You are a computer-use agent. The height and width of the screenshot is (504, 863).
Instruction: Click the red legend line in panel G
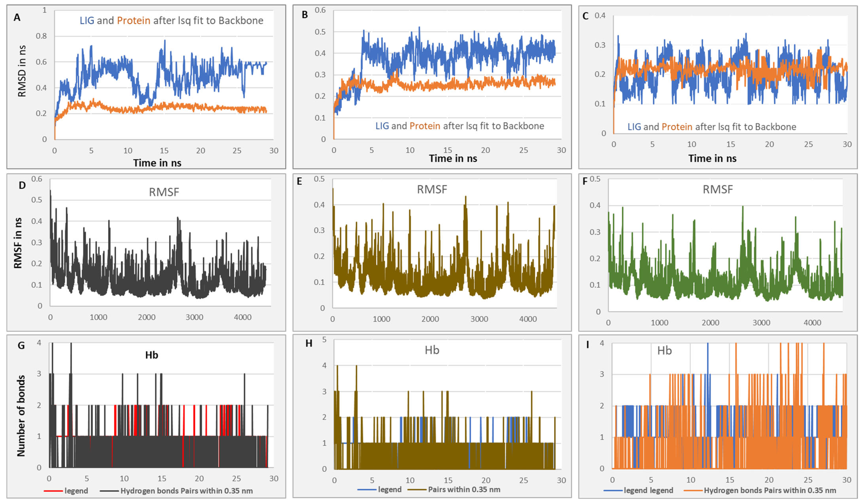pos(53,491)
